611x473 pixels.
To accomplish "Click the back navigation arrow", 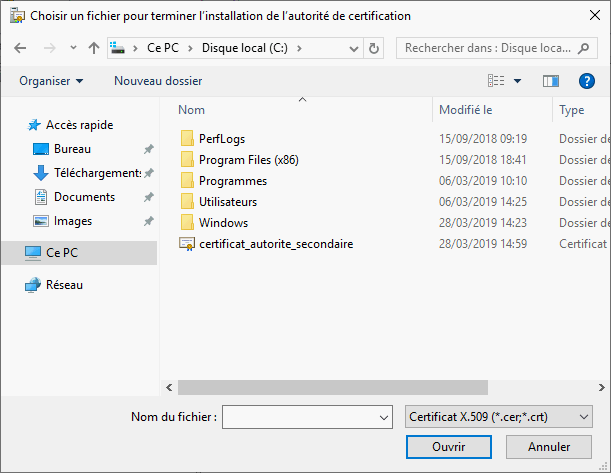I will (23, 48).
